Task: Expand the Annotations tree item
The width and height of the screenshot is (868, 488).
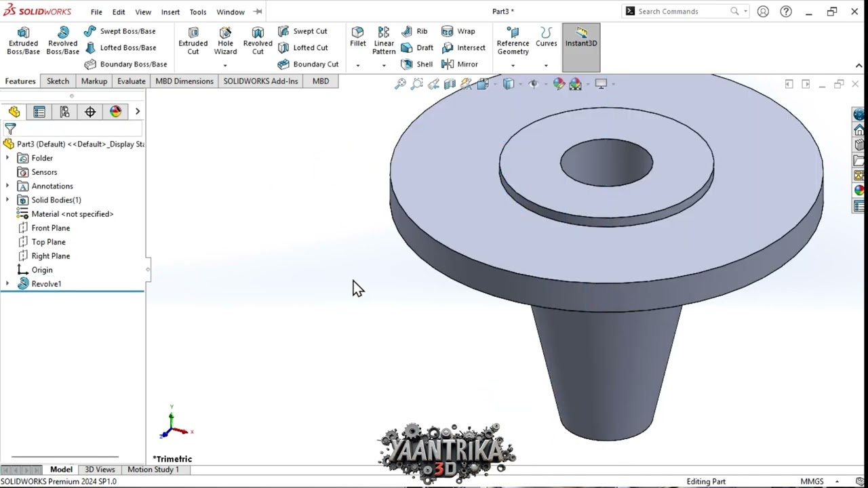Action: point(7,186)
